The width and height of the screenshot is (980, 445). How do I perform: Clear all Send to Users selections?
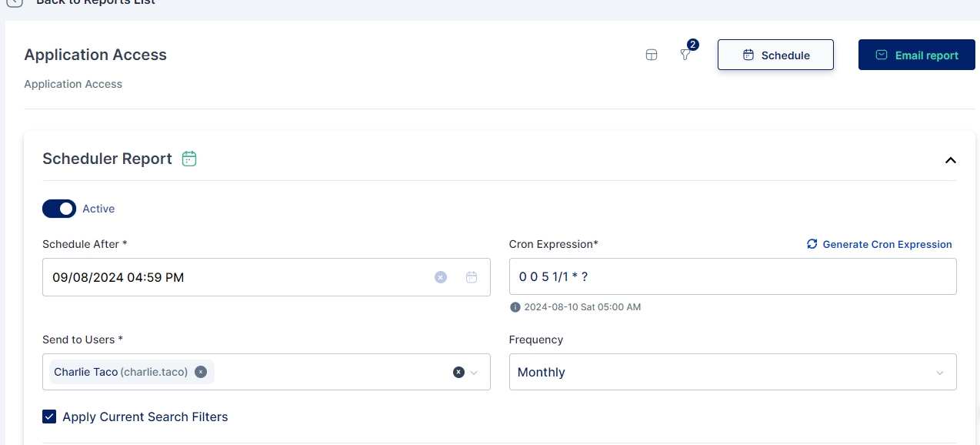458,372
